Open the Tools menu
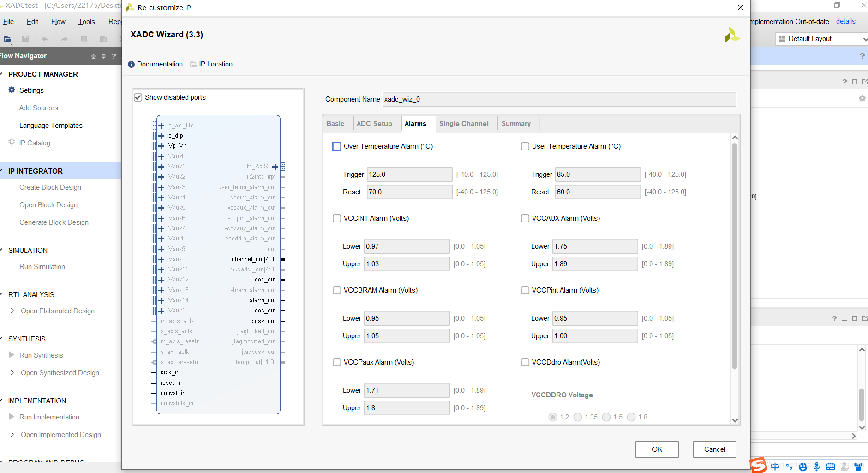This screenshot has height=473, width=868. coord(86,22)
